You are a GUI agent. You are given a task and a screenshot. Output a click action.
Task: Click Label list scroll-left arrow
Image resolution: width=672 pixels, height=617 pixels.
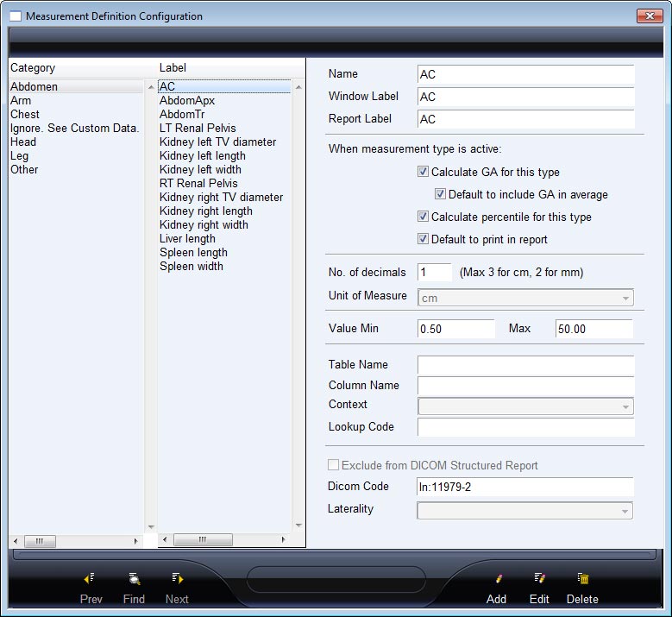(x=165, y=540)
